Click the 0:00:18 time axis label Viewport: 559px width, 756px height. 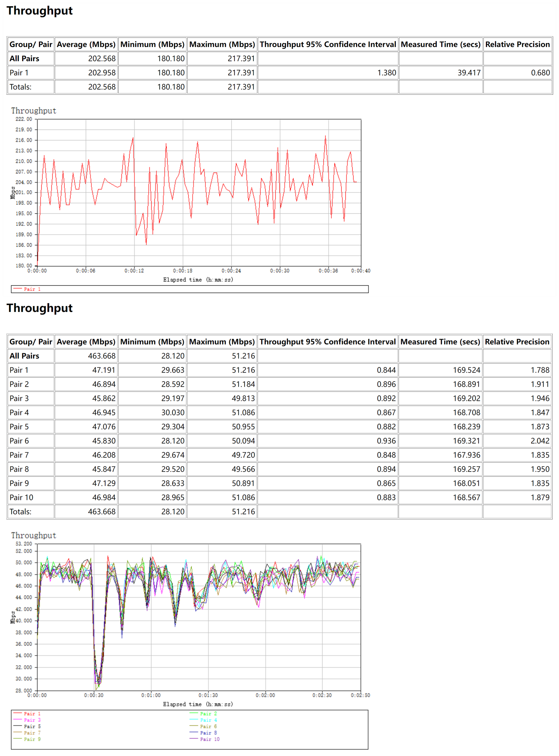183,271
